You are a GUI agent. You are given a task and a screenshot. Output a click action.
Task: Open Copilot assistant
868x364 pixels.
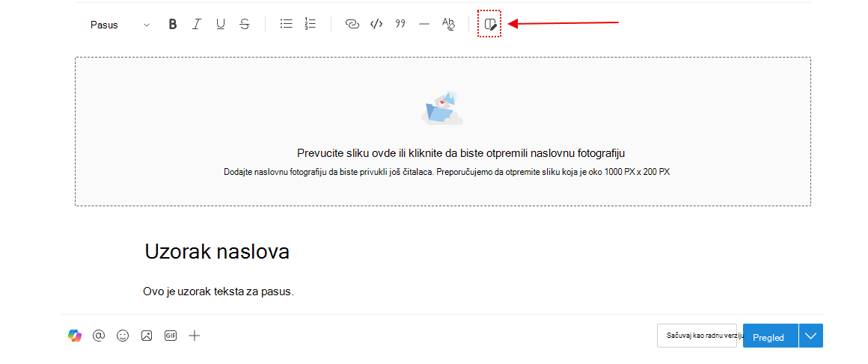(x=75, y=336)
